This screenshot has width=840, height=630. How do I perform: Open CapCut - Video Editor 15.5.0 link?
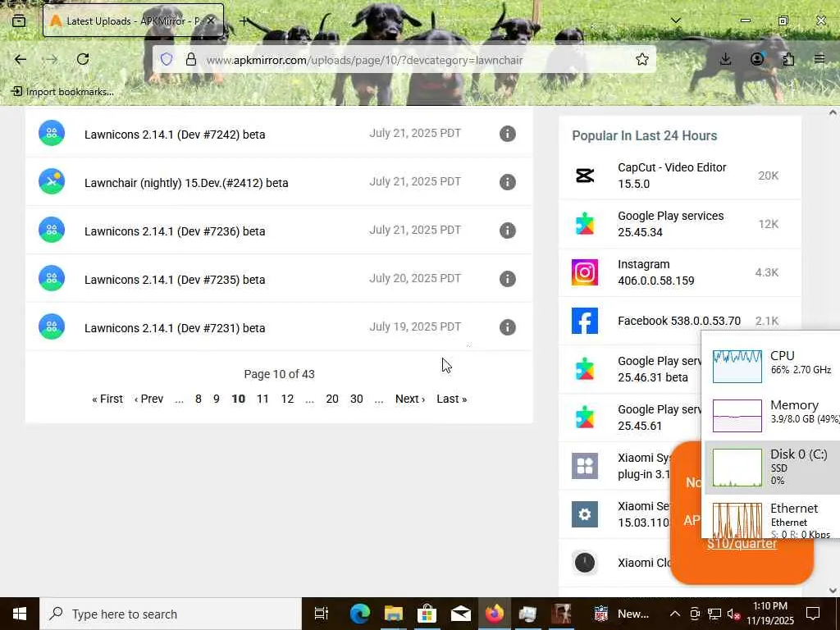(x=672, y=176)
